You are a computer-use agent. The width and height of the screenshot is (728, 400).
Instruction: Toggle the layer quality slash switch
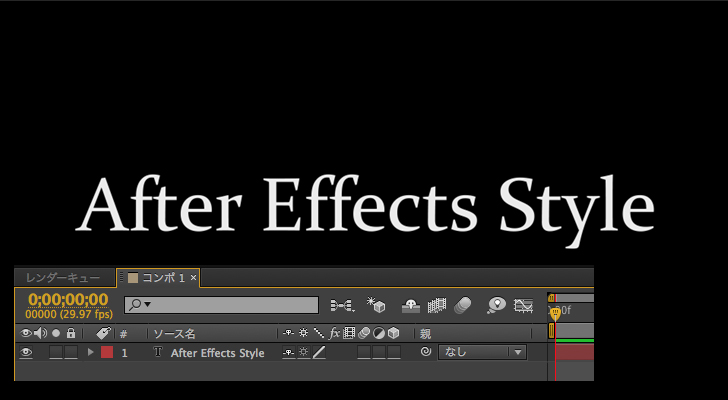[319, 352]
